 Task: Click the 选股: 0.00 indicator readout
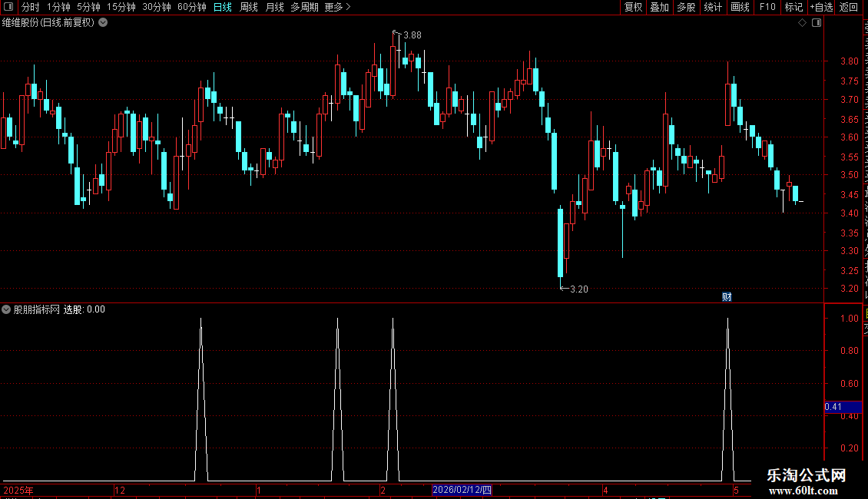click(x=84, y=310)
